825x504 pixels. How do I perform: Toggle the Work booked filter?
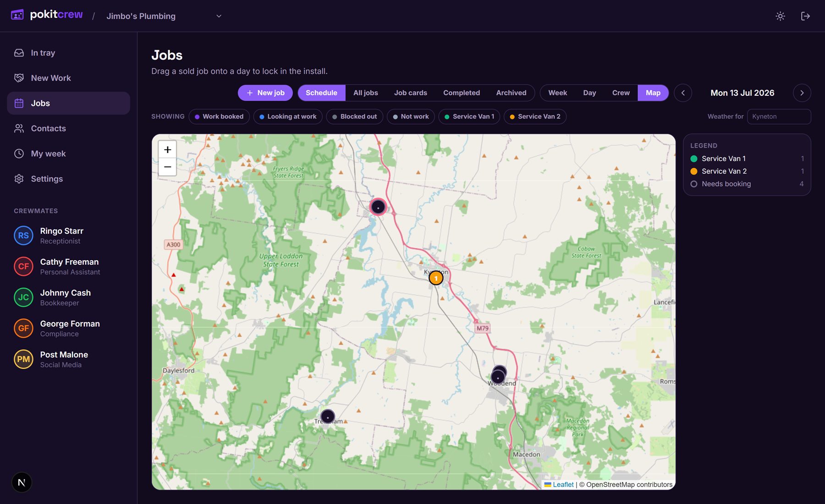(x=219, y=116)
